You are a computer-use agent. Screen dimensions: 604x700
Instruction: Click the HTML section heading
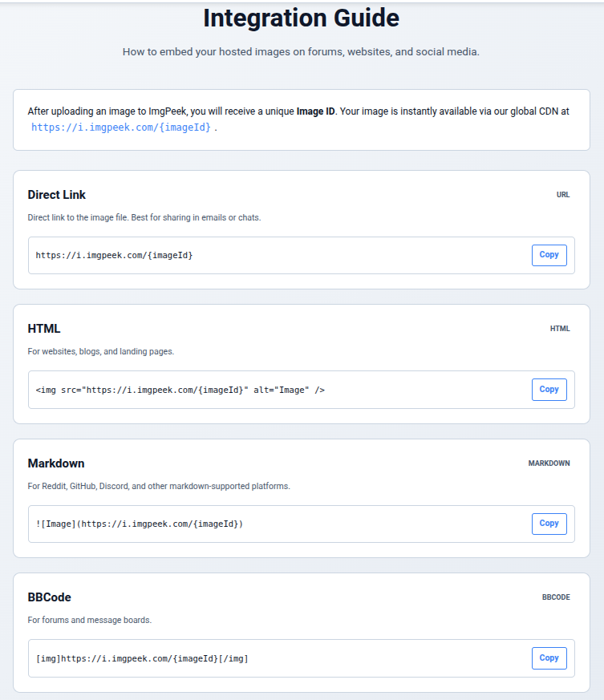[x=43, y=328]
